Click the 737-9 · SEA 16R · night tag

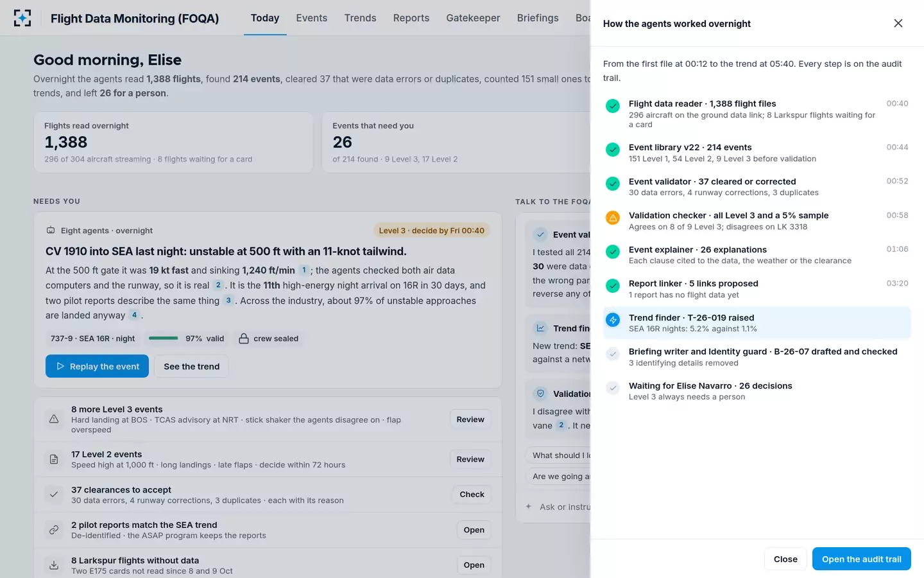coord(93,338)
